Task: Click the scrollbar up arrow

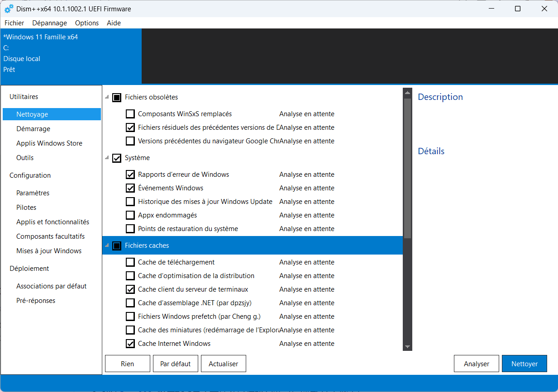Action: 407,93
